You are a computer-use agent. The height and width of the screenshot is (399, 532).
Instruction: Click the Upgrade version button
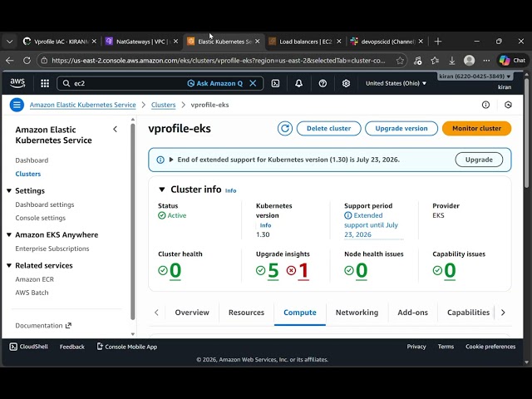[x=401, y=129]
